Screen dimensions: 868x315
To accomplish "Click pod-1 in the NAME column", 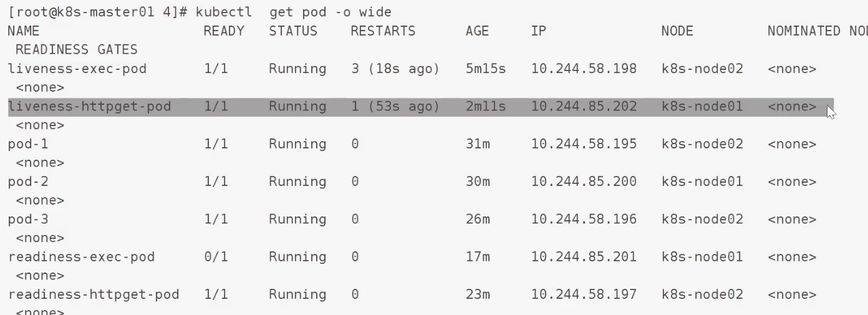I will (x=28, y=144).
